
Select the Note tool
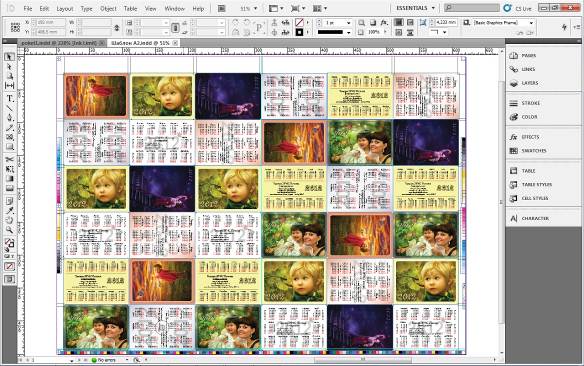[9, 201]
